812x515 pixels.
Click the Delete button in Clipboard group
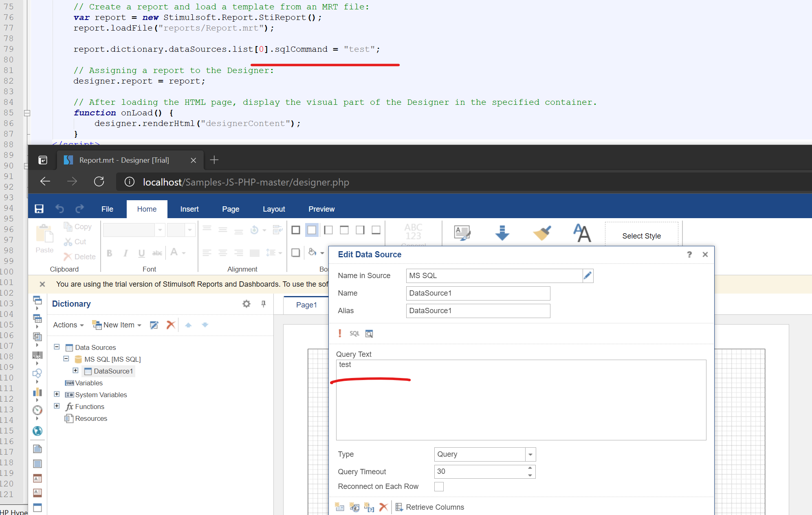point(80,257)
